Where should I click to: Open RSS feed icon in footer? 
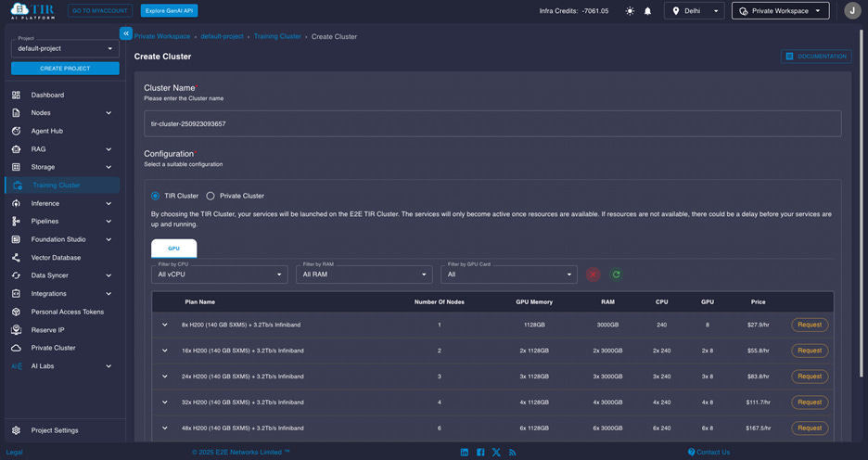click(513, 453)
